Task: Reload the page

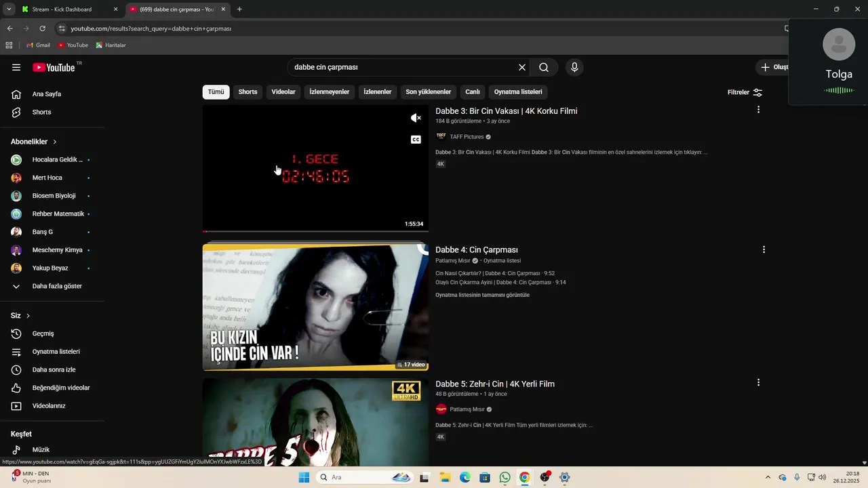Action: tap(42, 28)
